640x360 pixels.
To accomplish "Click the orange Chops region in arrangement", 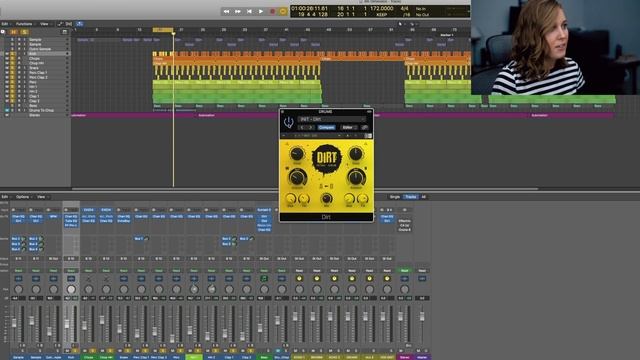I will (237, 59).
